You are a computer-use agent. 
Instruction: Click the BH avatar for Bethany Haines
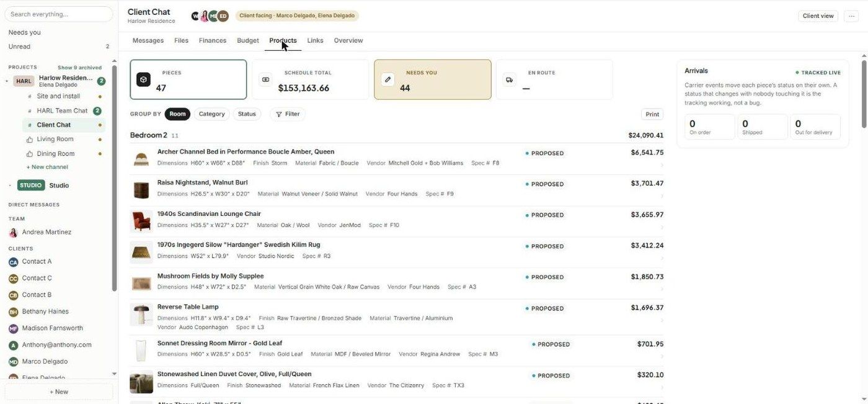(13, 312)
